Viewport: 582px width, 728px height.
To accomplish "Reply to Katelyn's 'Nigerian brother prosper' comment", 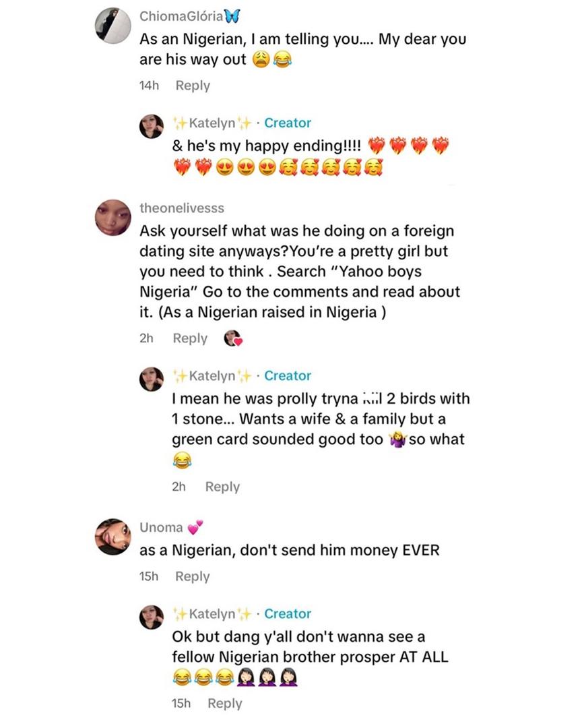I will click(x=225, y=703).
